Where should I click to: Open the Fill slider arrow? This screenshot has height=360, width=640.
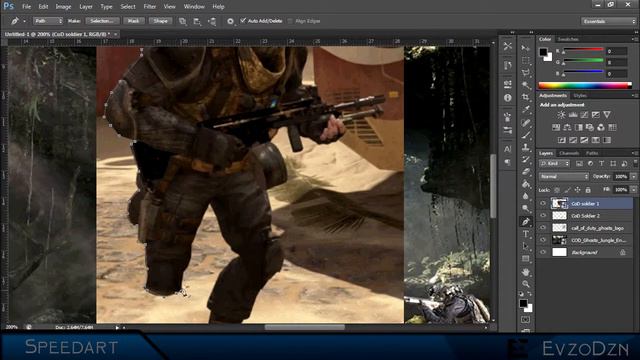(x=633, y=190)
